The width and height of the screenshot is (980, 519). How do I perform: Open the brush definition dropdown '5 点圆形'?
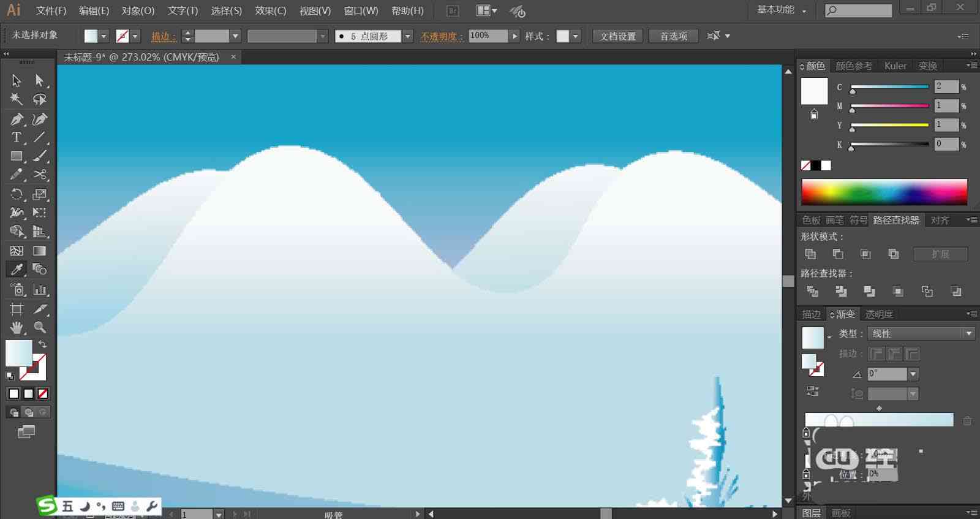click(x=408, y=36)
